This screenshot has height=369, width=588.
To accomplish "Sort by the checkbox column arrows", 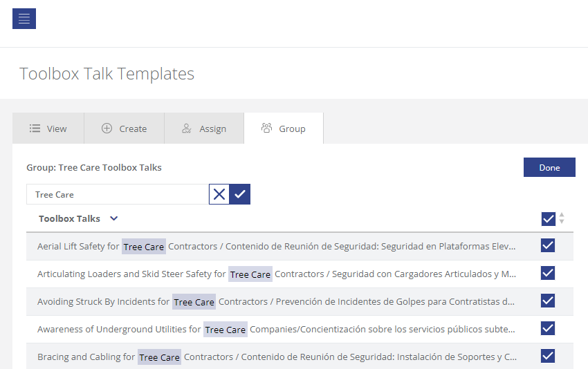I will 562,218.
